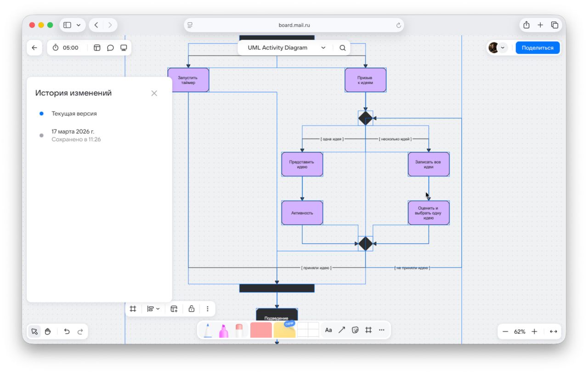This screenshot has height=373, width=588.
Task: Open the alignment options dropdown
Action: 153,309
